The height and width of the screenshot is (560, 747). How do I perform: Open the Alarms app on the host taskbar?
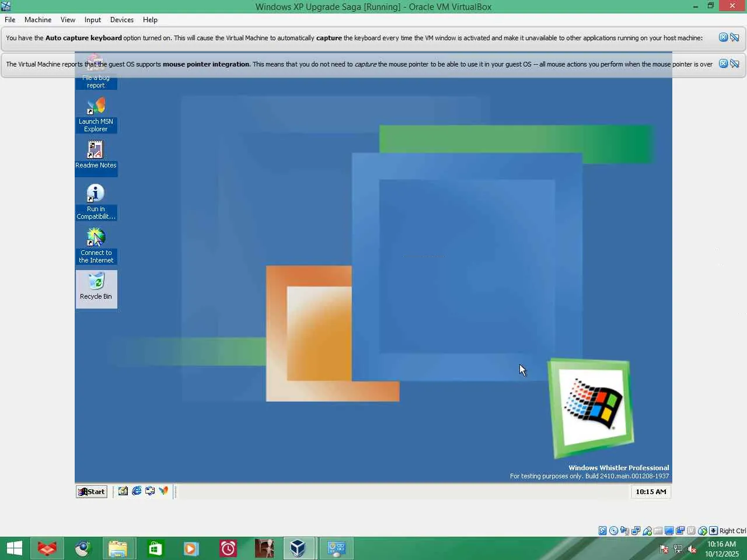228,548
